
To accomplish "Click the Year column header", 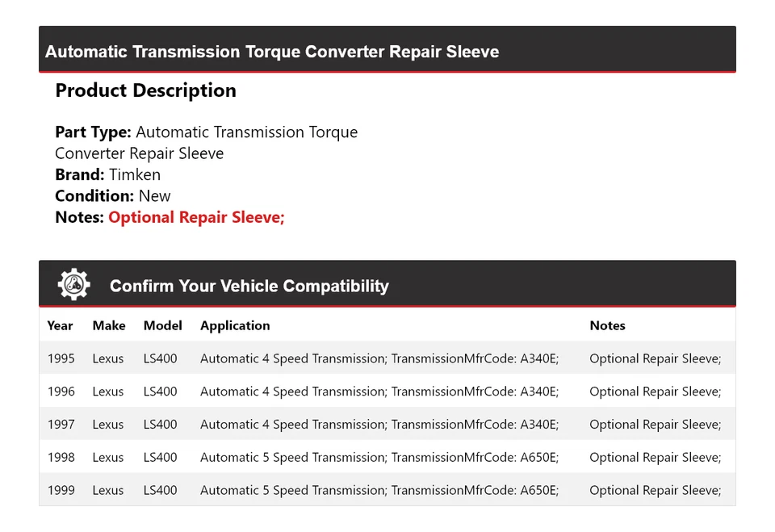I will pyautogui.click(x=60, y=325).
